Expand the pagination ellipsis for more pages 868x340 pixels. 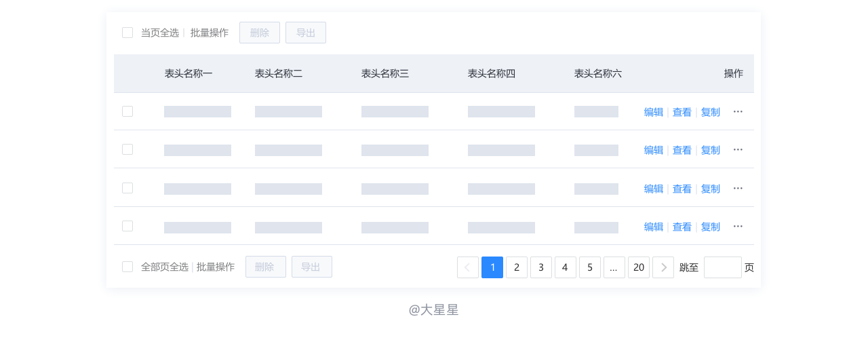613,267
